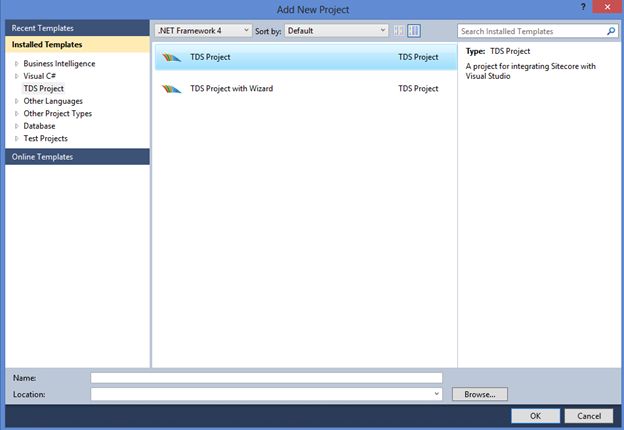This screenshot has width=624, height=430.
Task: Expand the Business Intelligence node
Action: pos(16,64)
